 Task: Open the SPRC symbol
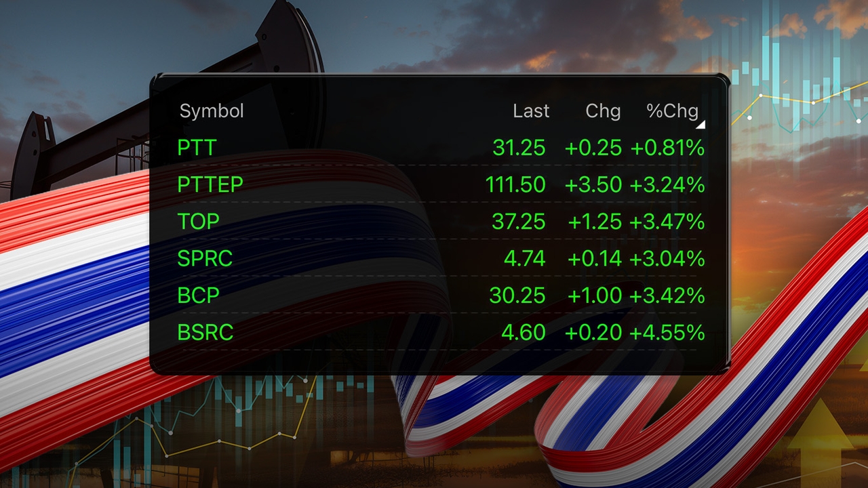tap(205, 258)
